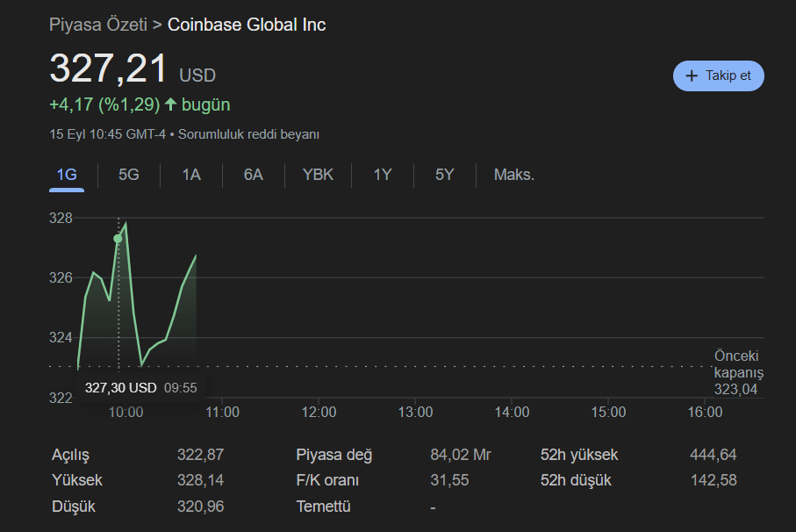796x532 pixels.
Task: Select the 1G time range tab
Action: (x=67, y=175)
